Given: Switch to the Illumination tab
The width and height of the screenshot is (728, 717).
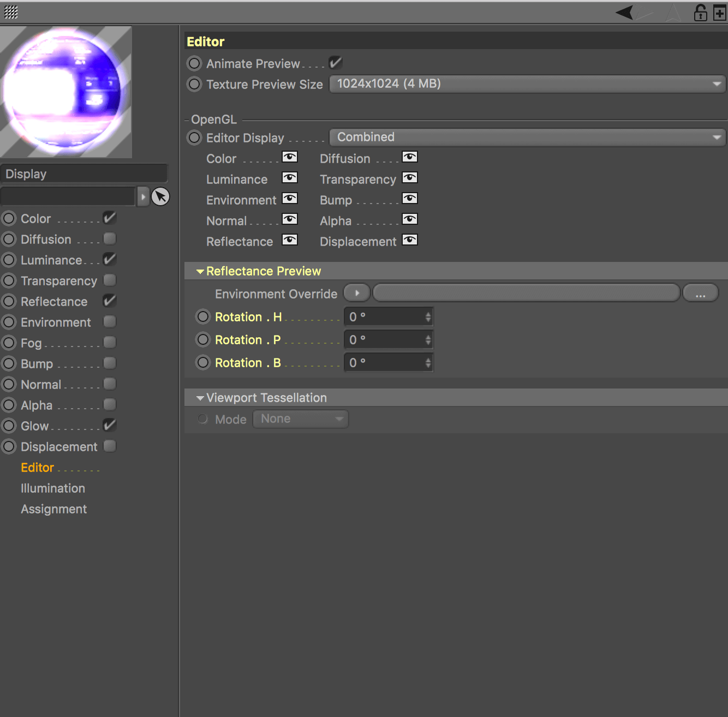Looking at the screenshot, I should coord(53,488).
